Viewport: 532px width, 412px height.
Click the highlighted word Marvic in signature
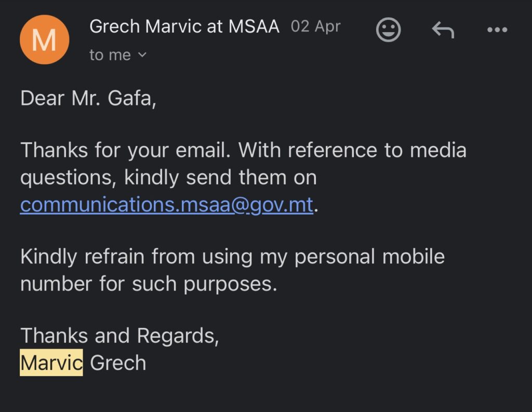click(x=51, y=363)
